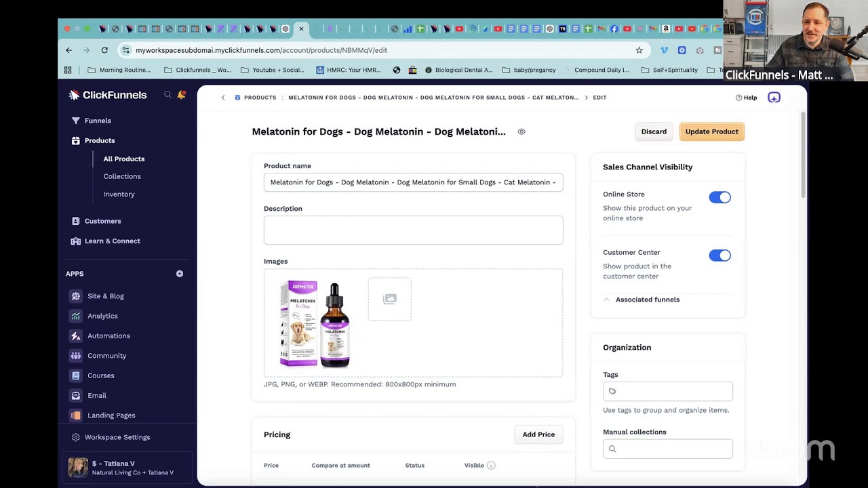The width and height of the screenshot is (868, 488).
Task: Open the Clickfunnels _ Wo... bookmark folder
Action: coord(197,70)
